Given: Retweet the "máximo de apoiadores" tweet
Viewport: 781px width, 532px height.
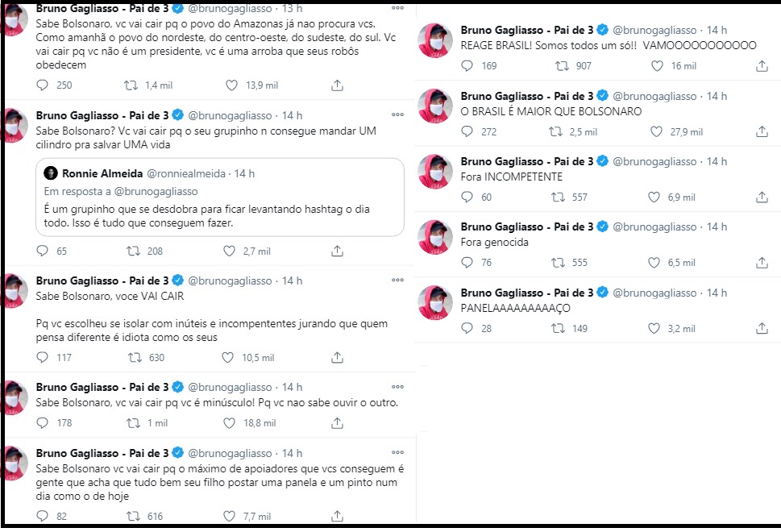Looking at the screenshot, I should pos(128,516).
